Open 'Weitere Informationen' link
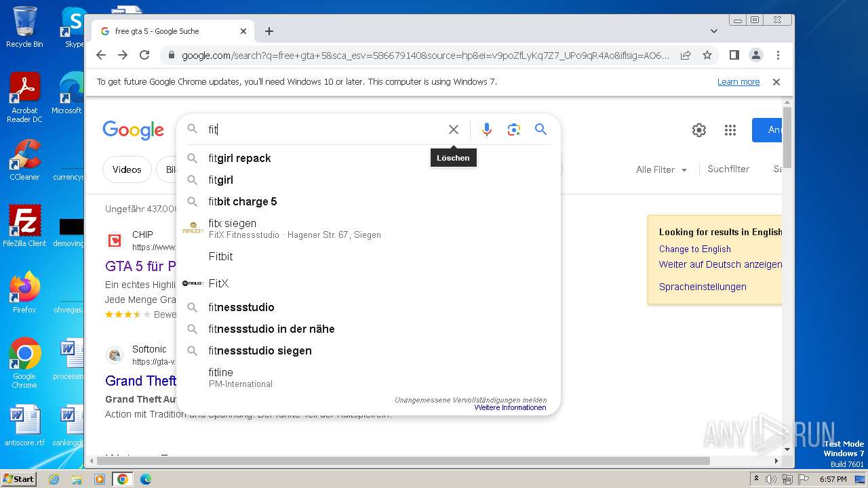Screen dimensions: 868x488 tap(510, 408)
